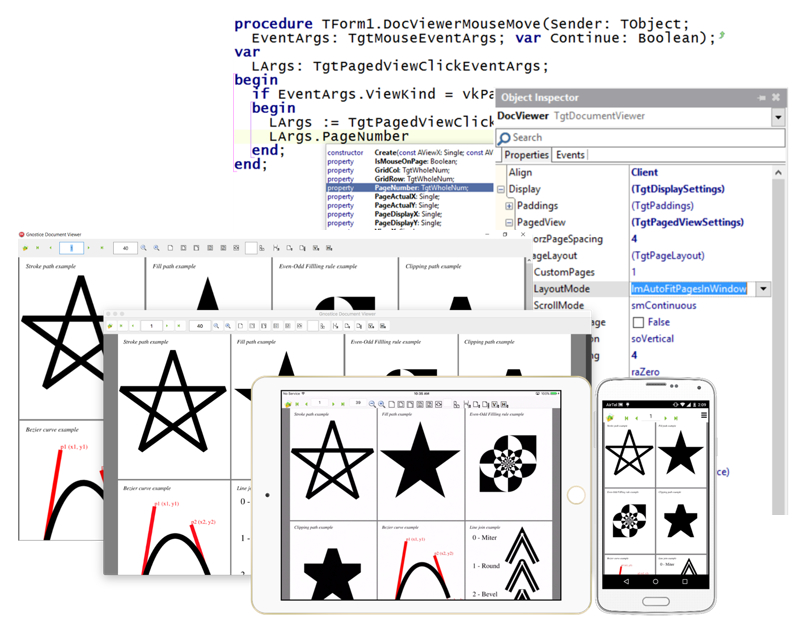The width and height of the screenshot is (800, 640).
Task: Tap the Android back navigation button
Action: click(x=626, y=581)
